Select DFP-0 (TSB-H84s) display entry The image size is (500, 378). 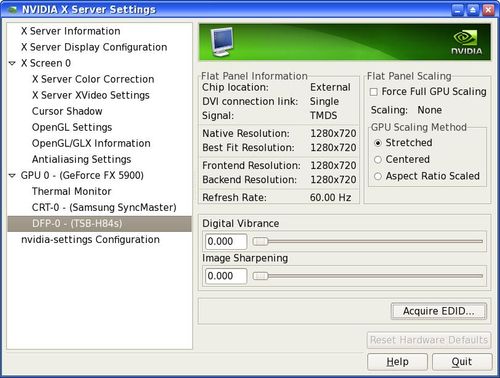point(99,223)
